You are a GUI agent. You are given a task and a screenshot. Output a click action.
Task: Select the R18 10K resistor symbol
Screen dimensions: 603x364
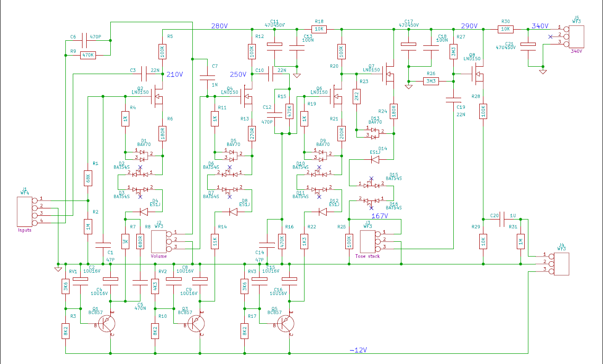320,29
